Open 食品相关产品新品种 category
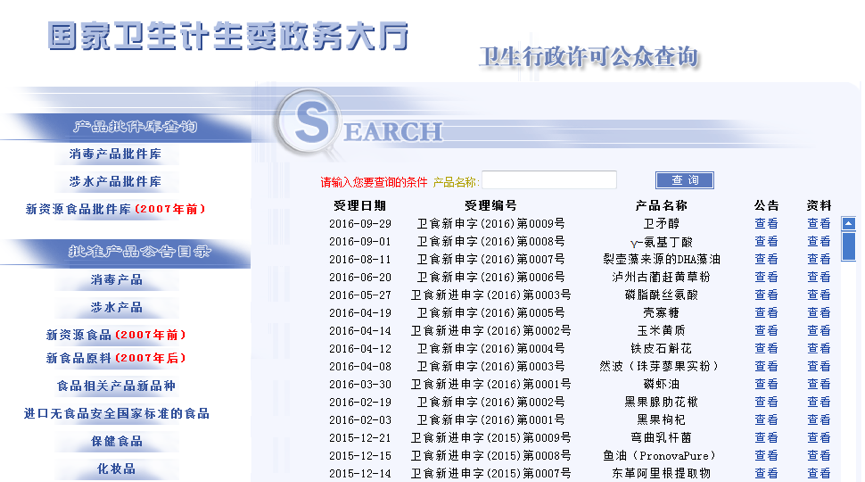865x482 pixels. 116,386
